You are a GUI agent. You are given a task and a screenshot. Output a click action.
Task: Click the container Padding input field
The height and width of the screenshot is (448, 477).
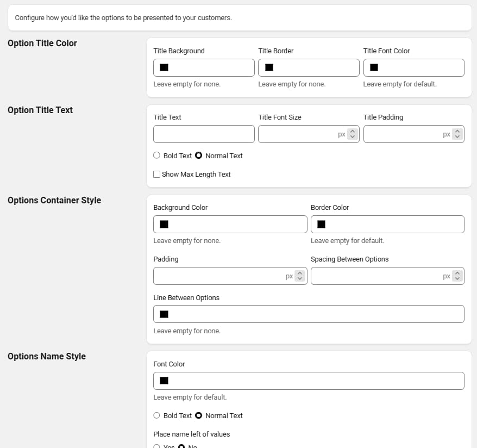pos(230,276)
